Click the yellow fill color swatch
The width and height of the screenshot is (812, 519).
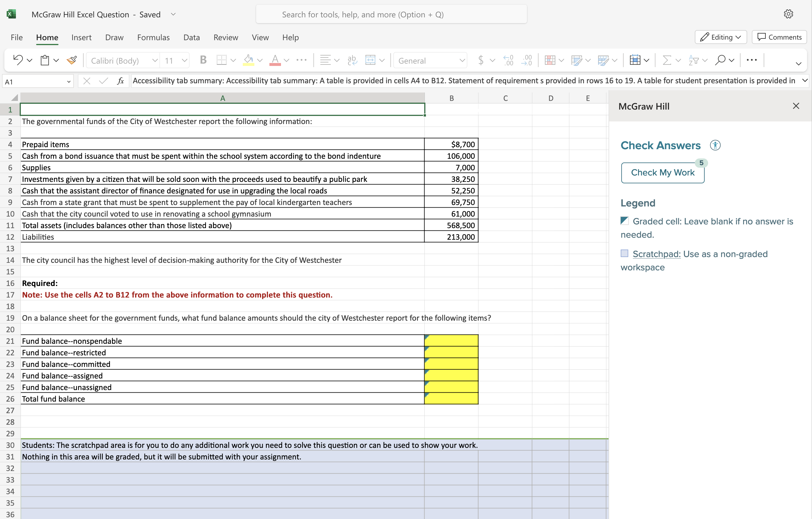point(249,60)
